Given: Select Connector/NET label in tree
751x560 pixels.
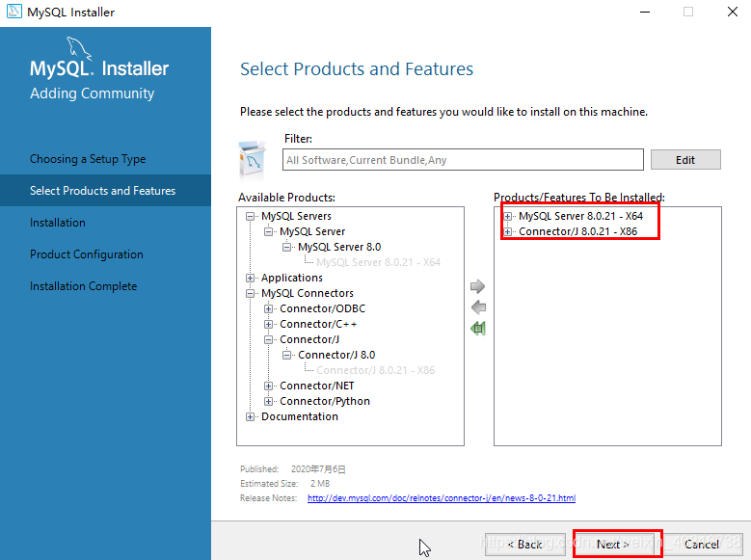Looking at the screenshot, I should tap(316, 386).
